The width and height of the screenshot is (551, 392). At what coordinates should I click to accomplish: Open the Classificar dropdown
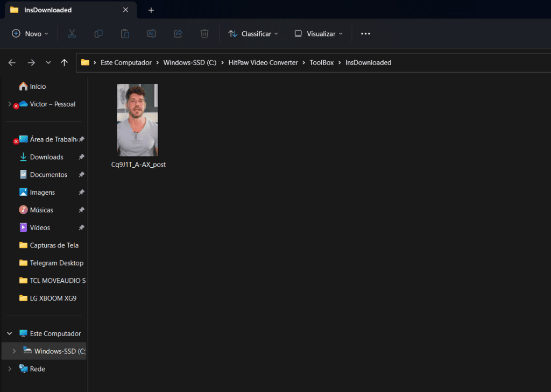(x=253, y=33)
